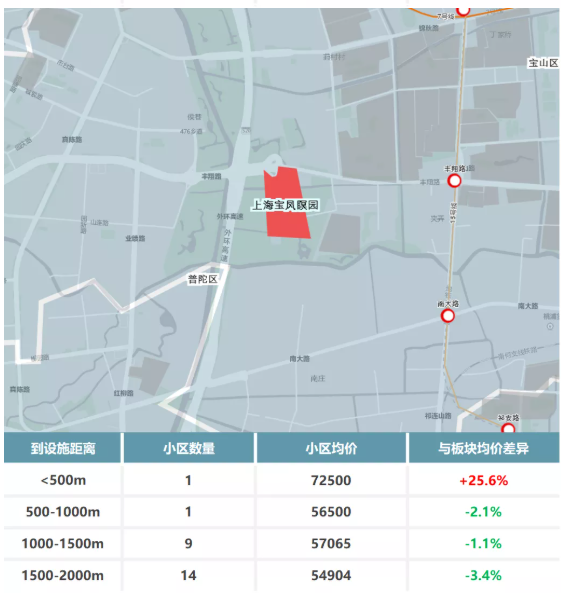
Task: Click the red +25.6% difference value
Action: 484,480
